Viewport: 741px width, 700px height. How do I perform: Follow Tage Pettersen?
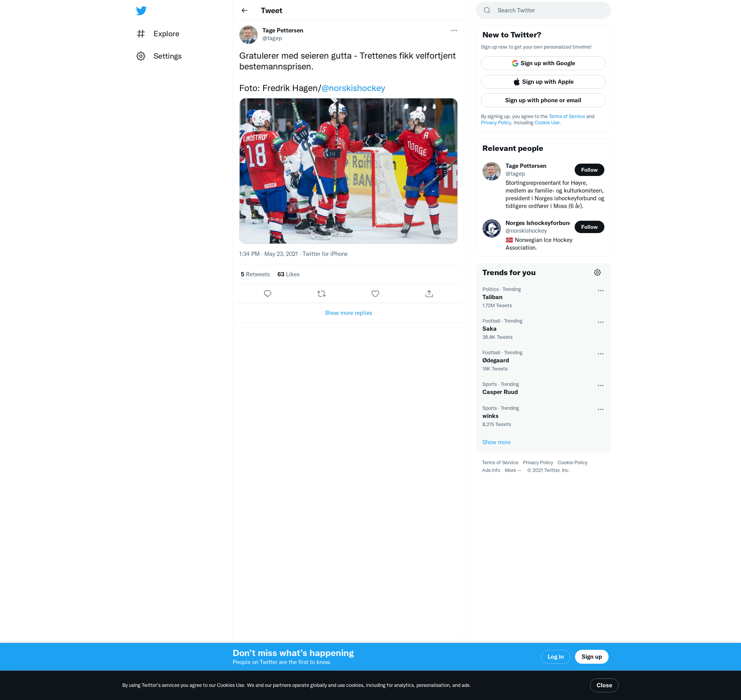click(589, 170)
